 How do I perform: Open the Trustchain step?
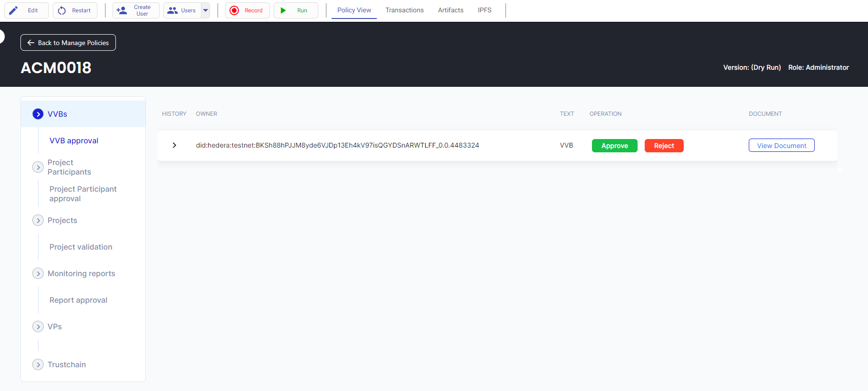38,364
